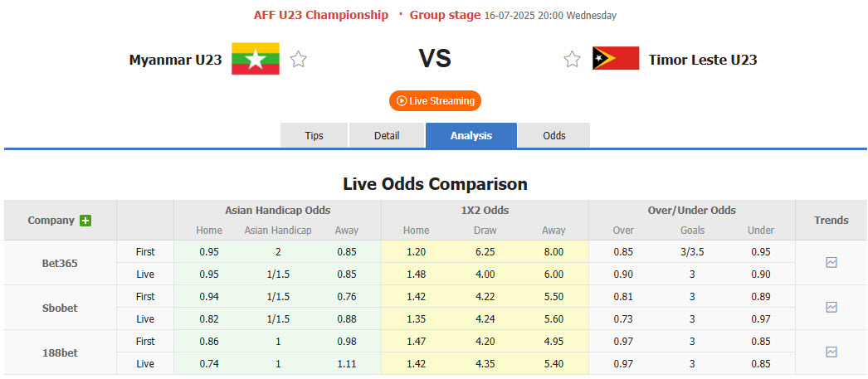Switch to the Tips tab
The image size is (868, 379).
click(x=315, y=135)
